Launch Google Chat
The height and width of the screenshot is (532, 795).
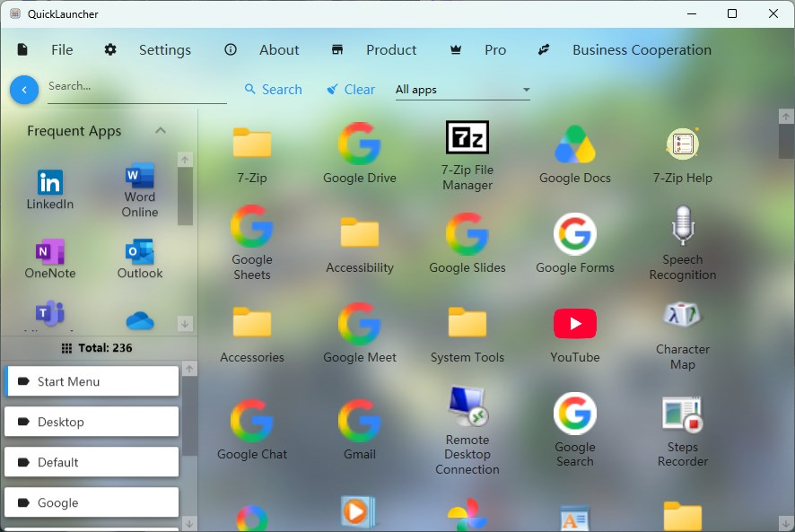point(252,430)
